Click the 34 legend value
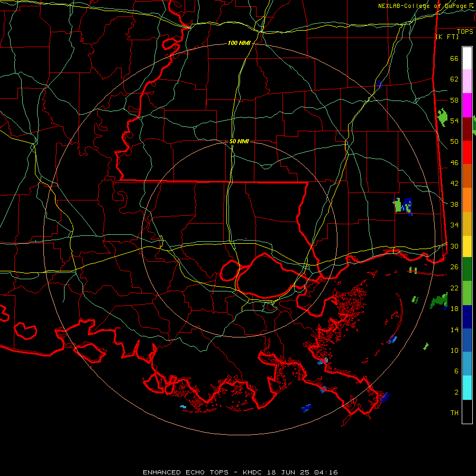The image size is (476, 476). [454, 225]
